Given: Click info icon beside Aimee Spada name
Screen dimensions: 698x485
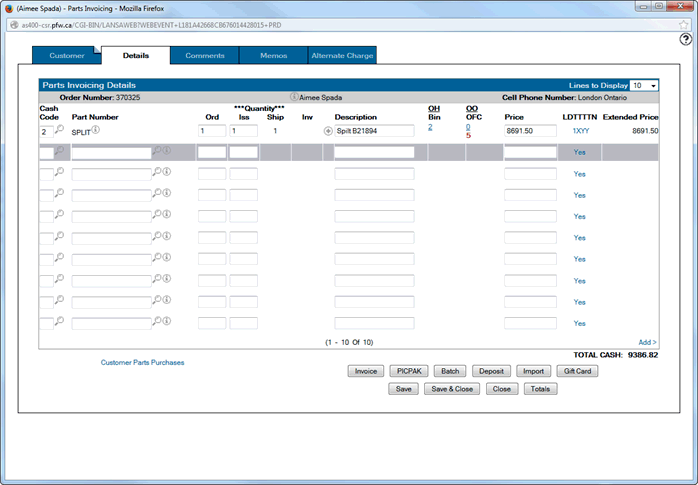Looking at the screenshot, I should point(294,97).
